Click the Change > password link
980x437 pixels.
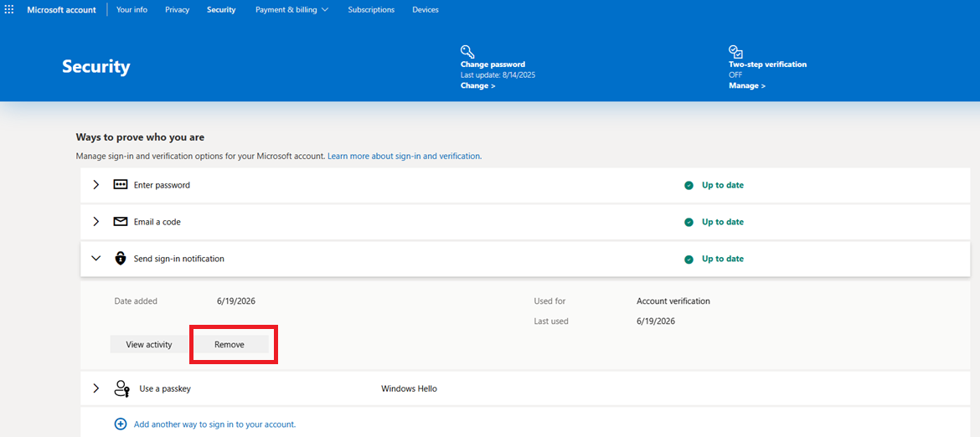[478, 85]
